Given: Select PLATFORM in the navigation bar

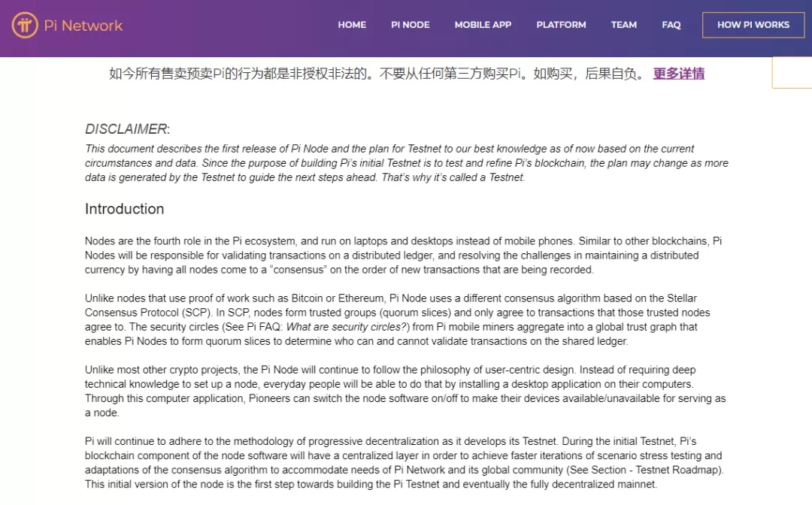Looking at the screenshot, I should click(561, 25).
